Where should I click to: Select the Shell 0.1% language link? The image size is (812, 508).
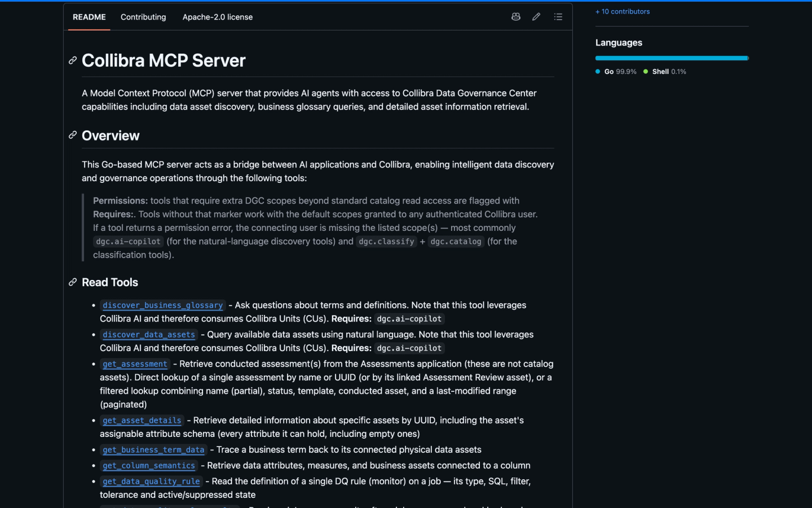[665, 72]
